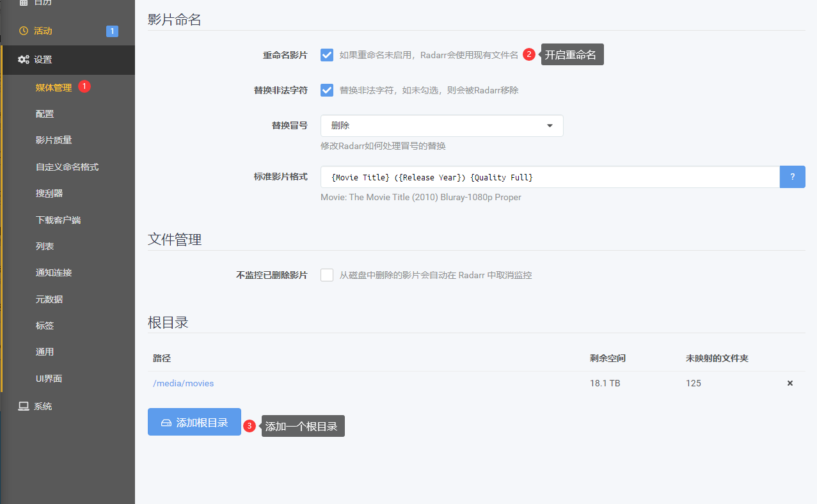The height and width of the screenshot is (504, 817).
Task: Open UI界面 settings
Action: [x=49, y=379]
